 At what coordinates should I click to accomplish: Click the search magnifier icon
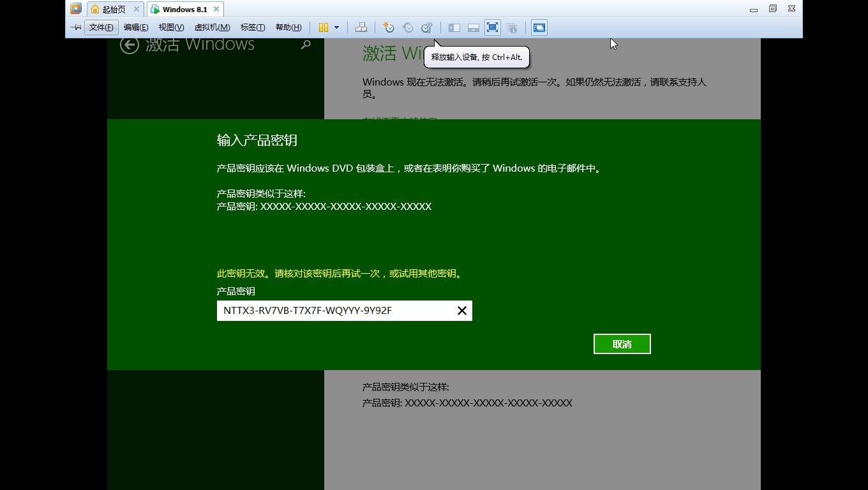(306, 45)
